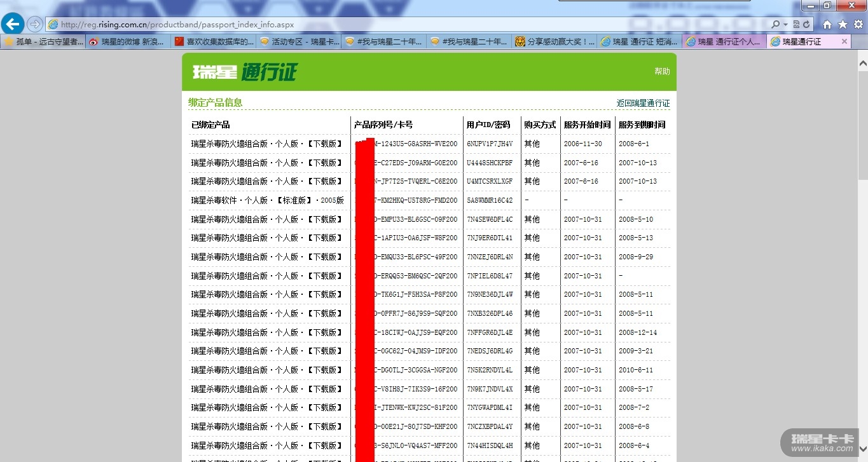This screenshot has height=462, width=868.
Task: Click user ID 7N9K7JNDVL4X
Action: coord(490,389)
